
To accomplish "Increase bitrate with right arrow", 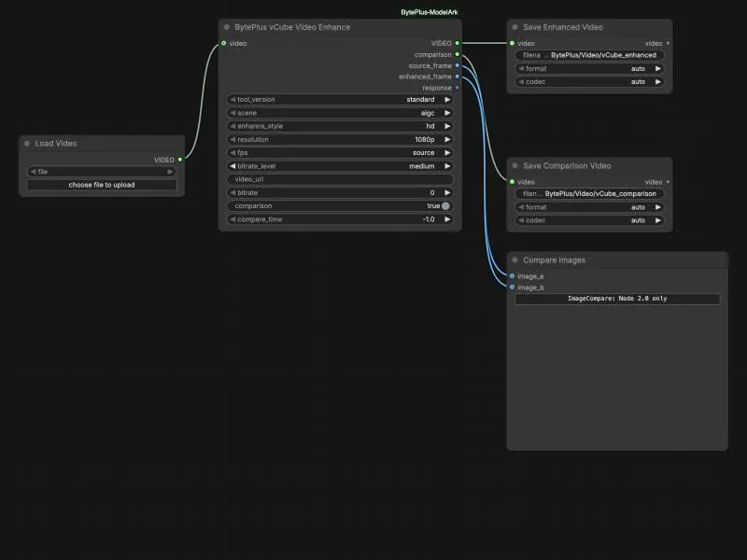I will point(447,193).
